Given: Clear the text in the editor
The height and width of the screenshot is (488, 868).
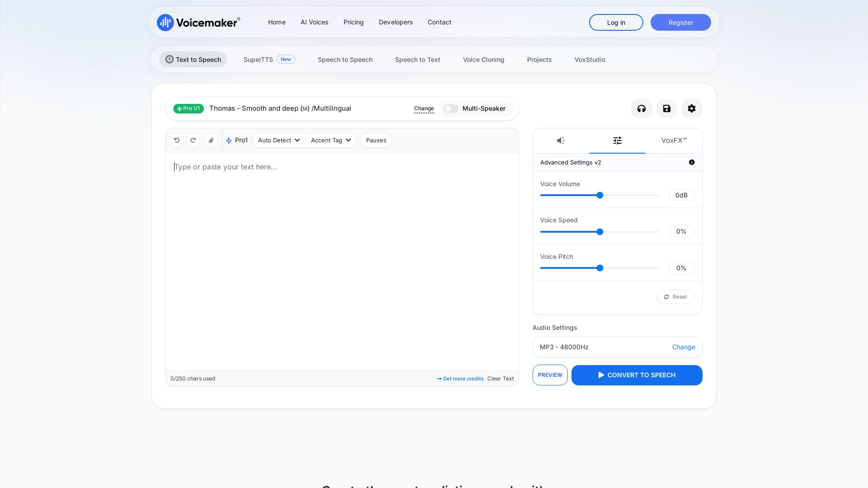Looking at the screenshot, I should [500, 379].
